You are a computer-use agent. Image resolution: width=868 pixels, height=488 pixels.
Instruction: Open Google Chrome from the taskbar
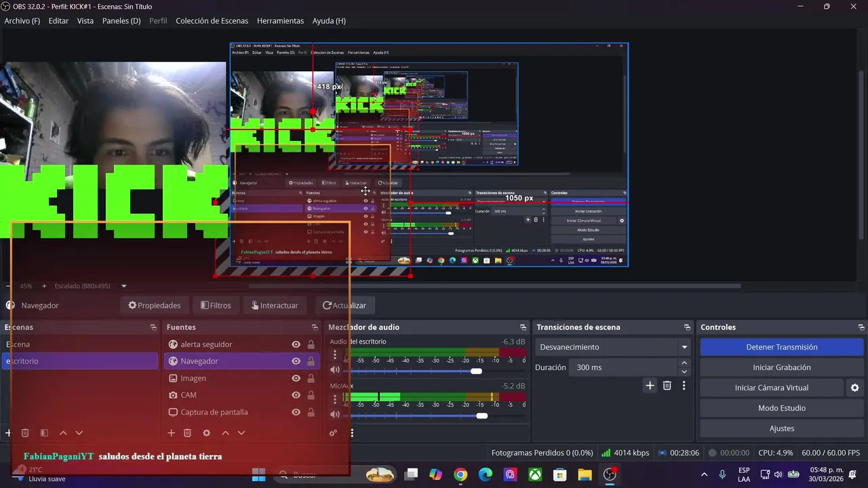(460, 474)
